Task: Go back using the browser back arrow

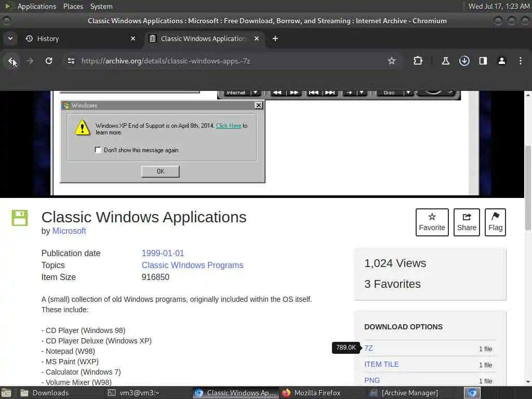Action: coord(12,61)
